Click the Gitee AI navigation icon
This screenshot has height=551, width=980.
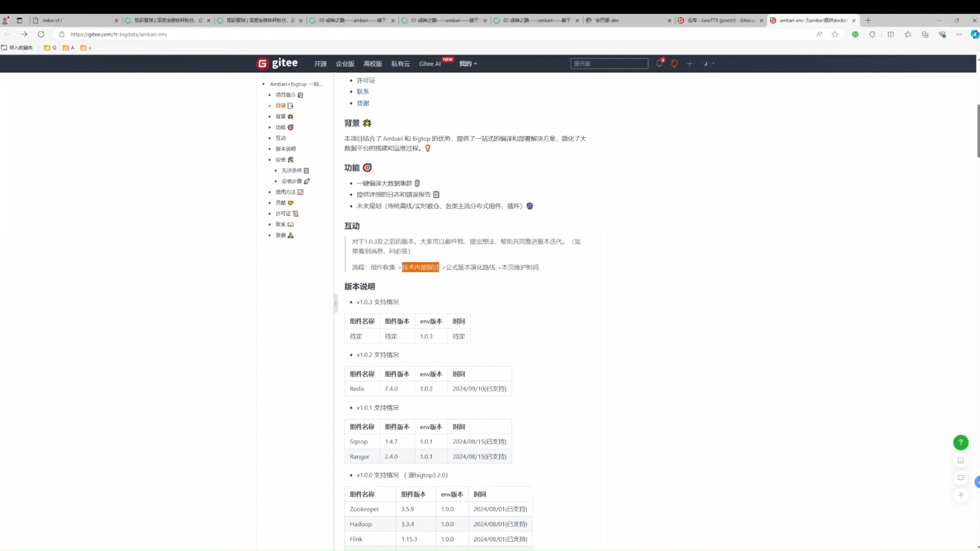point(431,64)
